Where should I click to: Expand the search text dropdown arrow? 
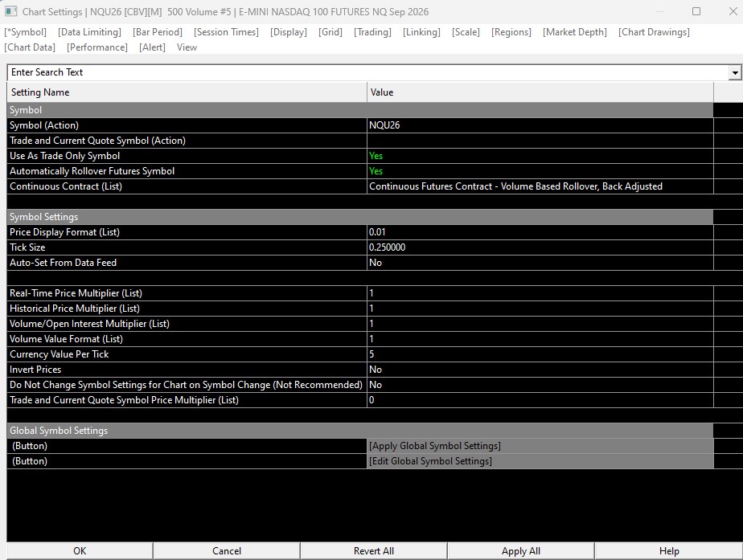click(735, 73)
